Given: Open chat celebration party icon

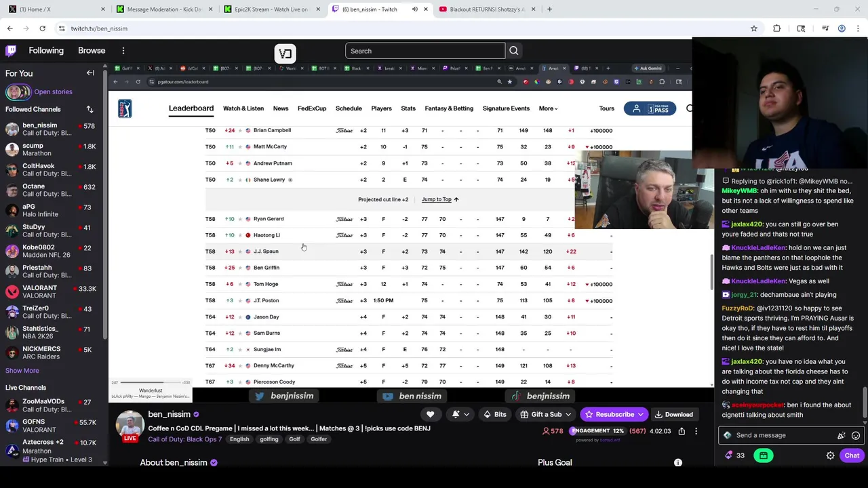Looking at the screenshot, I should 842,436.
